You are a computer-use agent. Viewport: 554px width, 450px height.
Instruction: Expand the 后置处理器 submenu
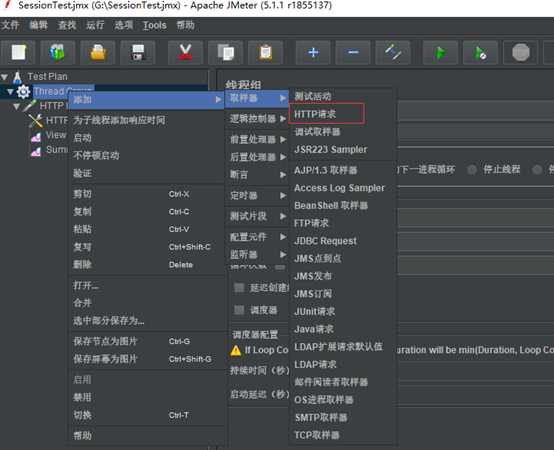click(257, 157)
